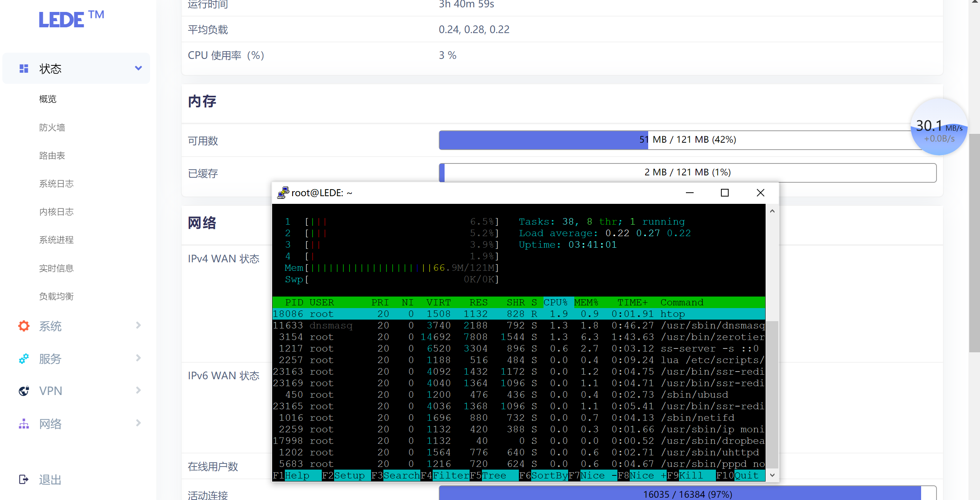Expand the 服务 menu arrow
The height and width of the screenshot is (500, 980).
(x=138, y=358)
